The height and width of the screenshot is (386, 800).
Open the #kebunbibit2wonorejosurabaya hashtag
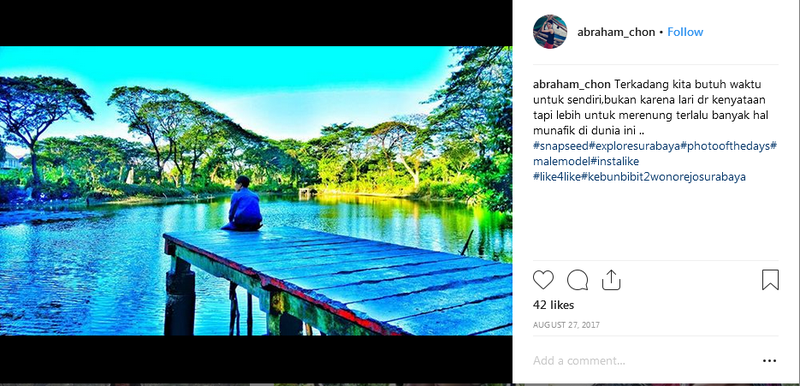click(x=663, y=177)
